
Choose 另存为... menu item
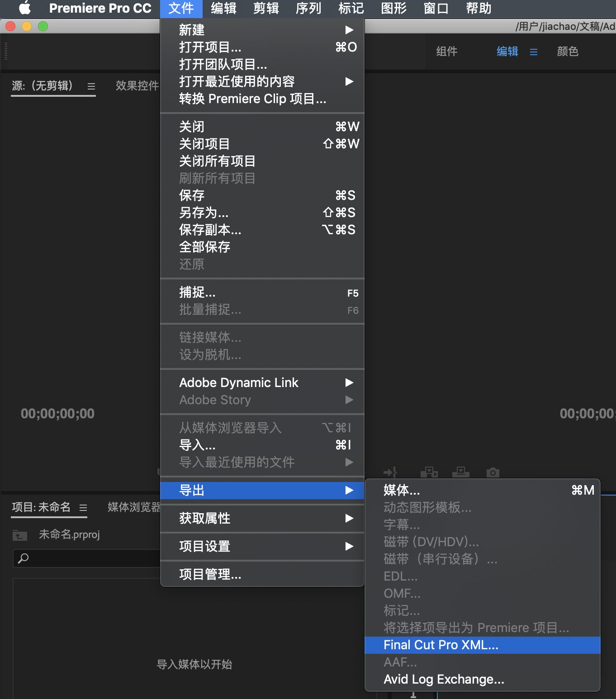click(x=262, y=213)
